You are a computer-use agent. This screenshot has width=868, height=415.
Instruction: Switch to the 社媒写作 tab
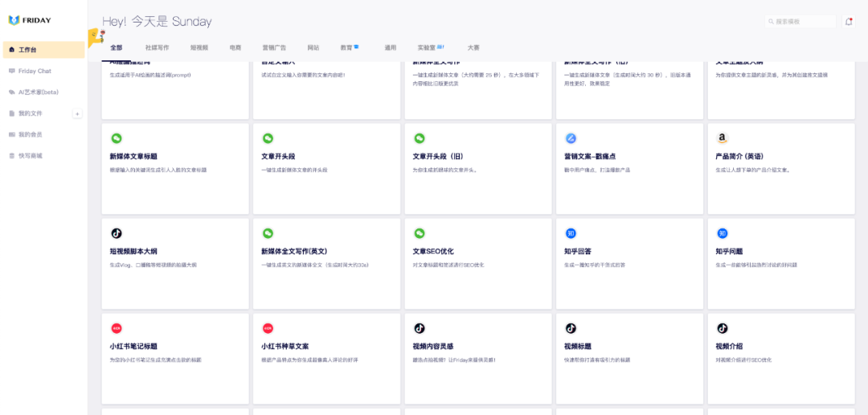158,47
